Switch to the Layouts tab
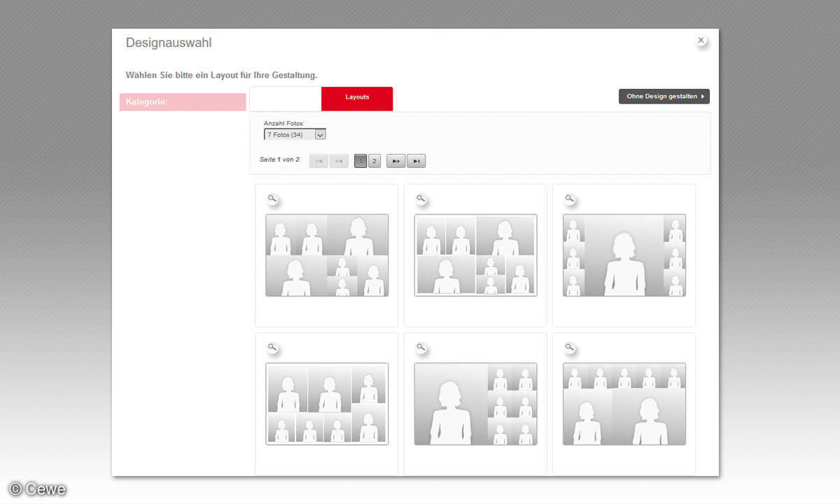The image size is (840, 504). point(357,98)
